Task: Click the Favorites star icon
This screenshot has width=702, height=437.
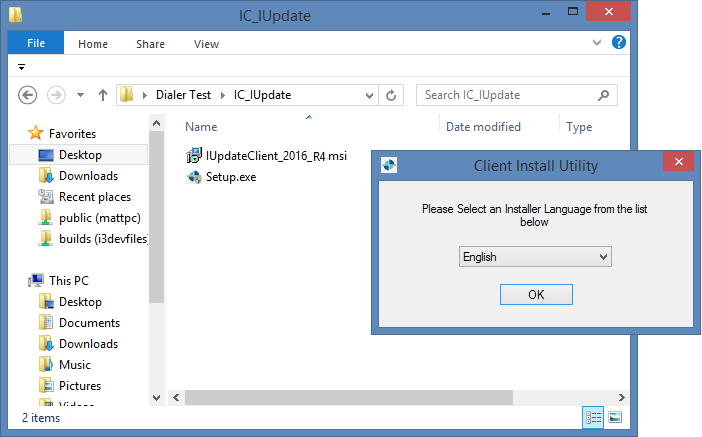Action: 35,133
